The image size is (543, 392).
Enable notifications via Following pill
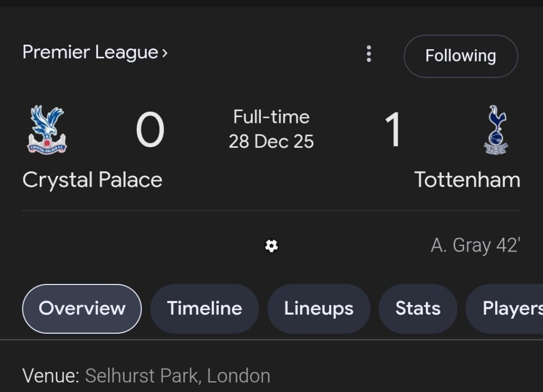(x=460, y=56)
